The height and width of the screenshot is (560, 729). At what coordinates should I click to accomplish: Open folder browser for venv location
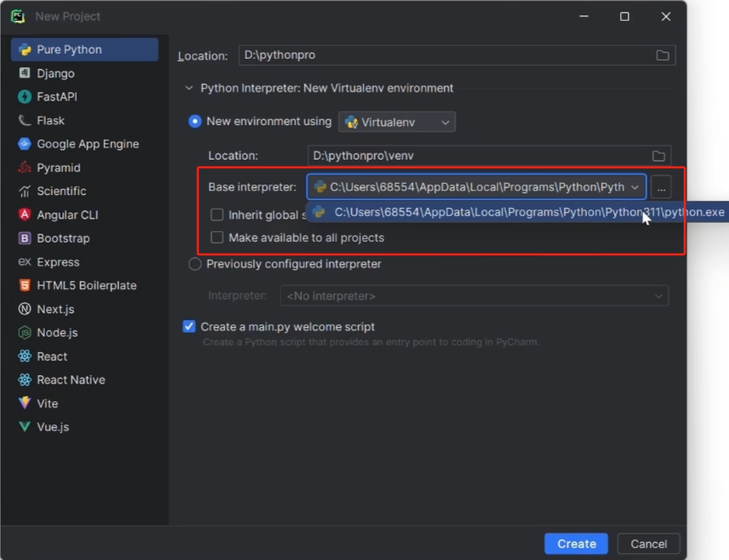[x=658, y=156]
